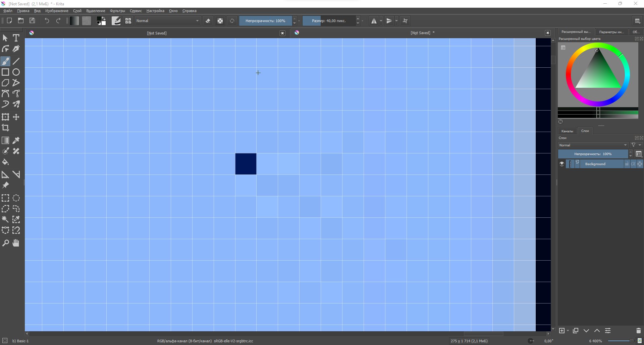
Task: Click the hue ring in color selector
Action: 569,74
